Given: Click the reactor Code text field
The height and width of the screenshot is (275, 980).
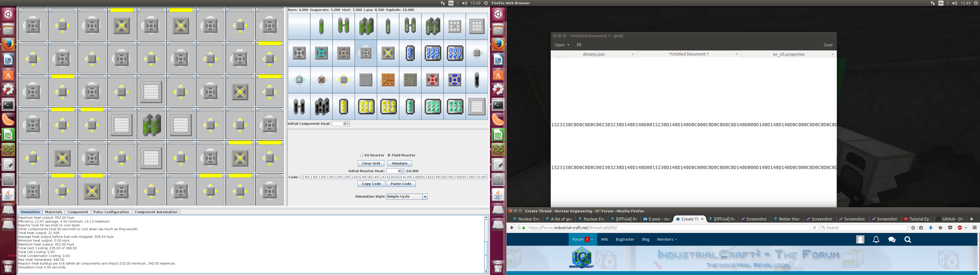Looking at the screenshot, I should [394, 177].
